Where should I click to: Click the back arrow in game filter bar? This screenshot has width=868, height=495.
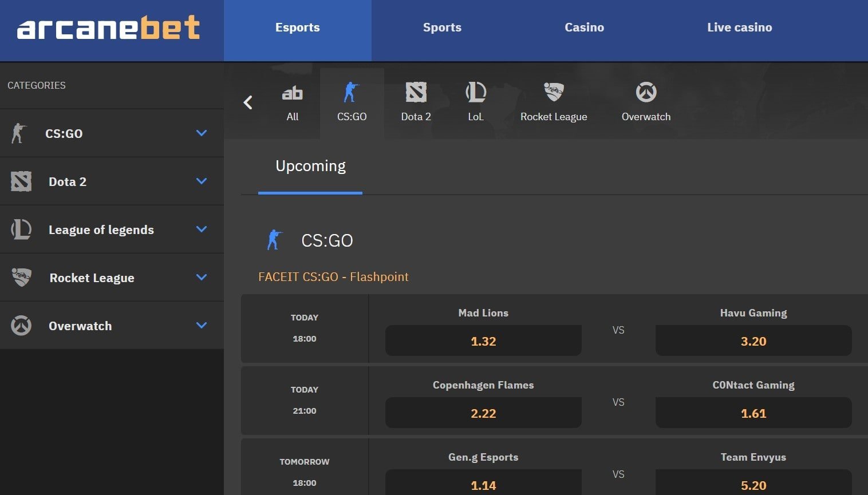pos(248,102)
